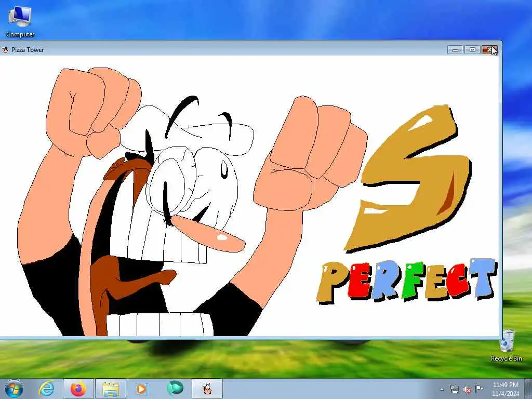The width and height of the screenshot is (532, 399).
Task: Close the Pizza Tower window
Action: [x=489, y=50]
